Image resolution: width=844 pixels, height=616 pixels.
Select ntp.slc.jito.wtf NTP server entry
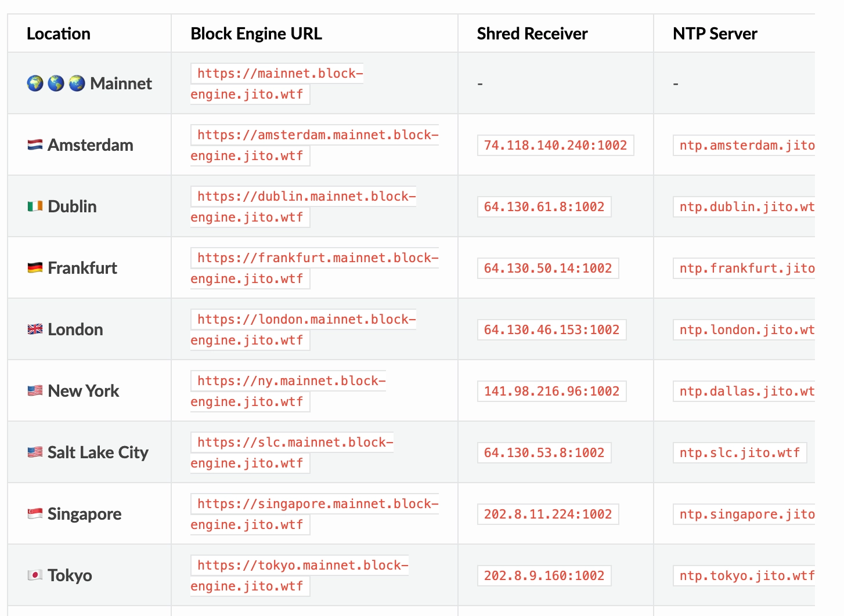[740, 453]
